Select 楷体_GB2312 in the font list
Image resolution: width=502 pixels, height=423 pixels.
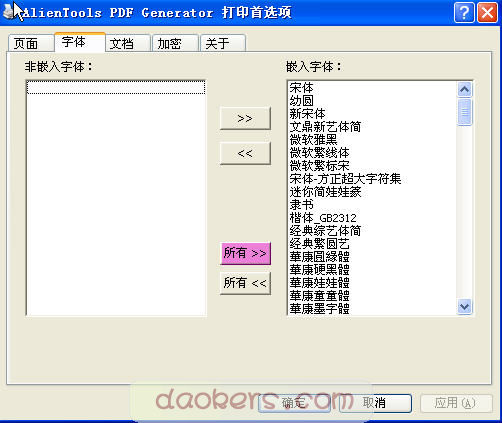(x=323, y=218)
